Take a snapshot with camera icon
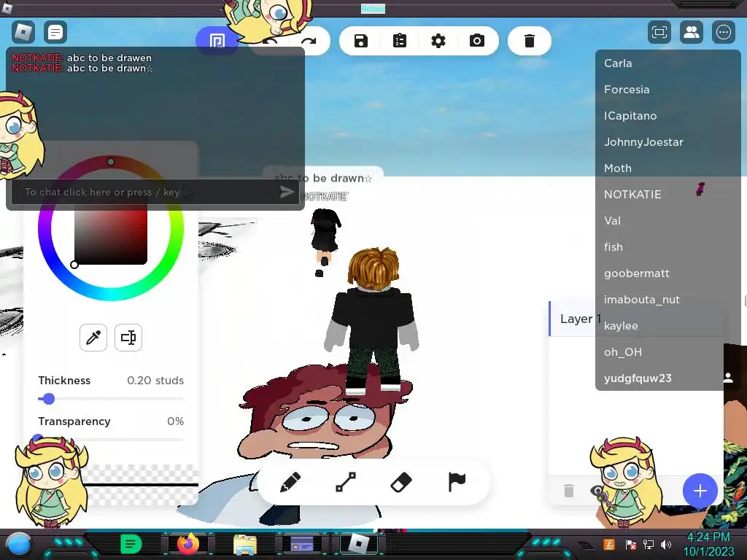Viewport: 747px width, 560px height. pyautogui.click(x=477, y=41)
